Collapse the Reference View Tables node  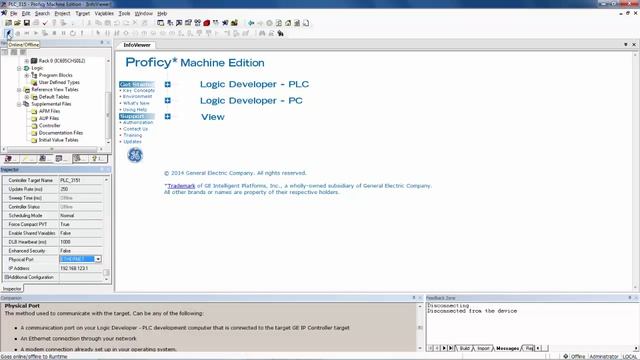(19, 90)
